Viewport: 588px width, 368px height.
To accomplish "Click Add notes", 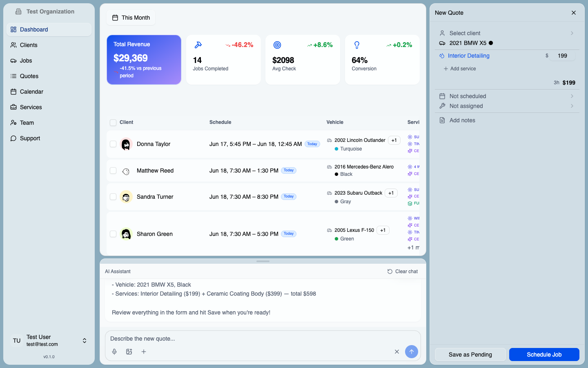I will pyautogui.click(x=462, y=120).
